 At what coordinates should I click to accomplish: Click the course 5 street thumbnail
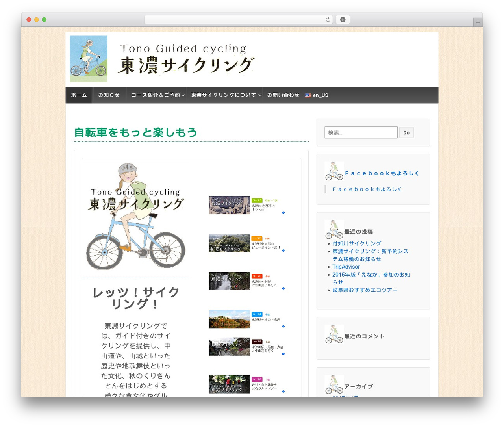(x=230, y=347)
